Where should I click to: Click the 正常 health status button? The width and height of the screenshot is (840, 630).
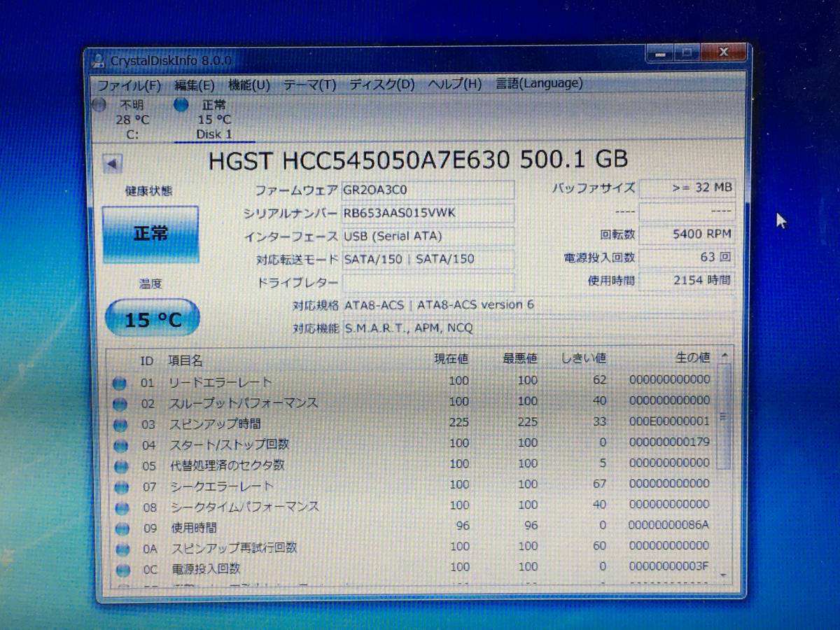(x=150, y=234)
